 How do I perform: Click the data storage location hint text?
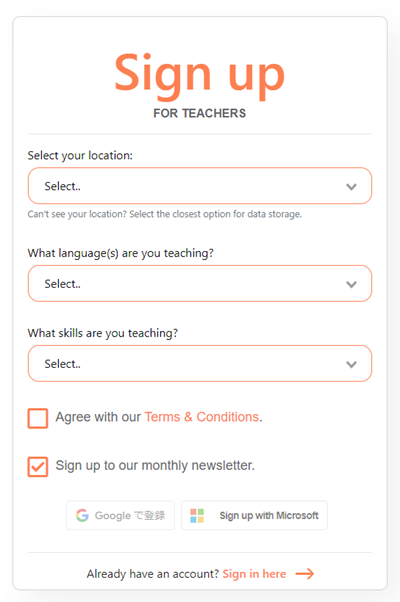(165, 214)
